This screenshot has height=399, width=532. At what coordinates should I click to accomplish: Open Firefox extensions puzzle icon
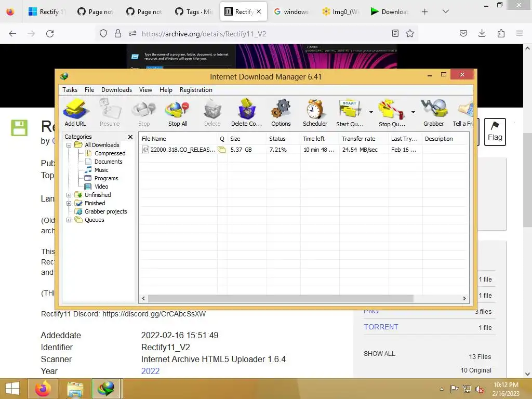[x=501, y=33]
